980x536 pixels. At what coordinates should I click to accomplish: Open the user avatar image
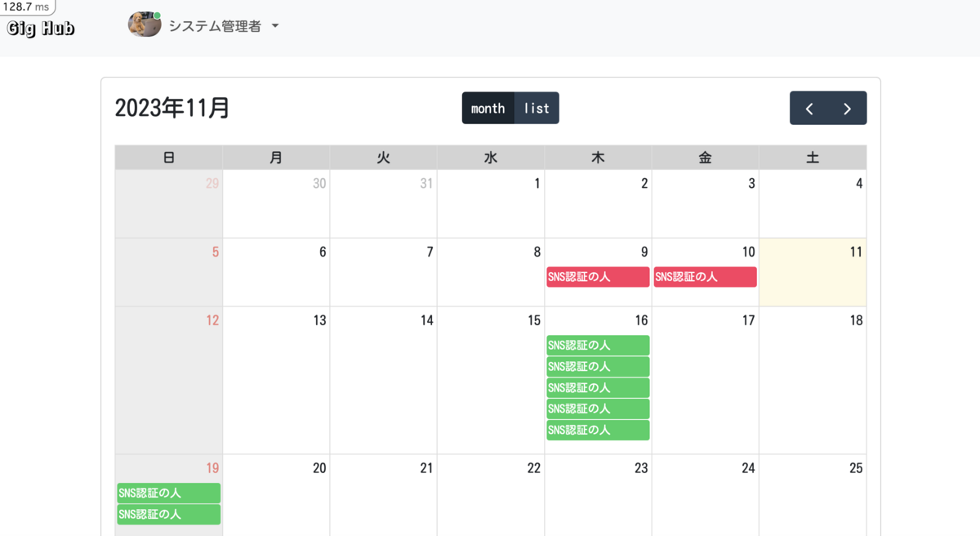[145, 25]
